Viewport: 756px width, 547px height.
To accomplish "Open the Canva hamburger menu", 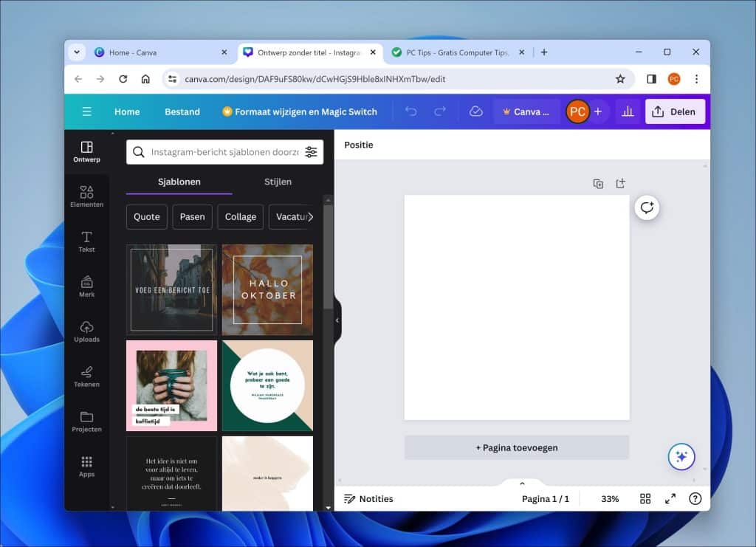I will (87, 111).
